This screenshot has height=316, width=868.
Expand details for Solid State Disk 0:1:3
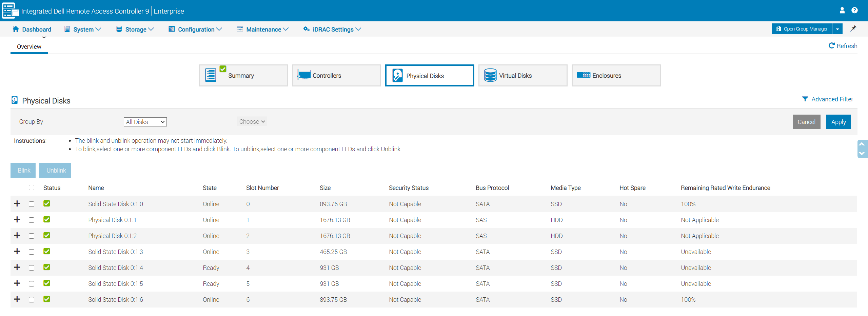tap(17, 251)
